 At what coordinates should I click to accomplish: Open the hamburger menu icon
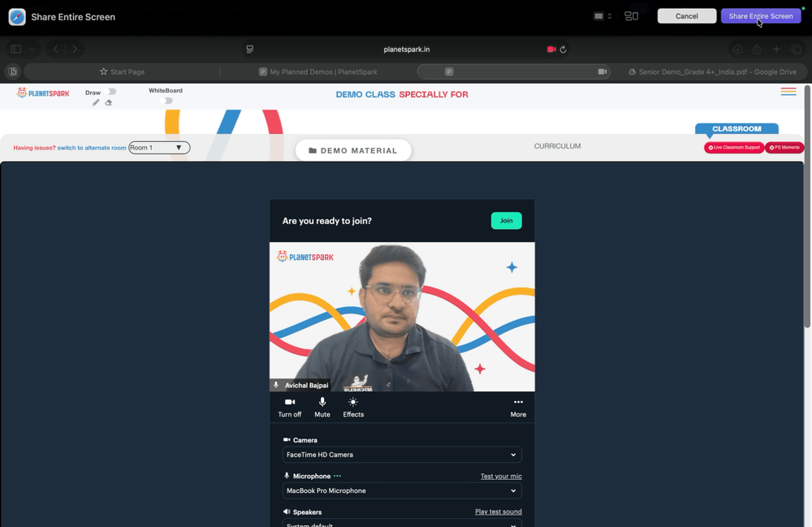(788, 92)
